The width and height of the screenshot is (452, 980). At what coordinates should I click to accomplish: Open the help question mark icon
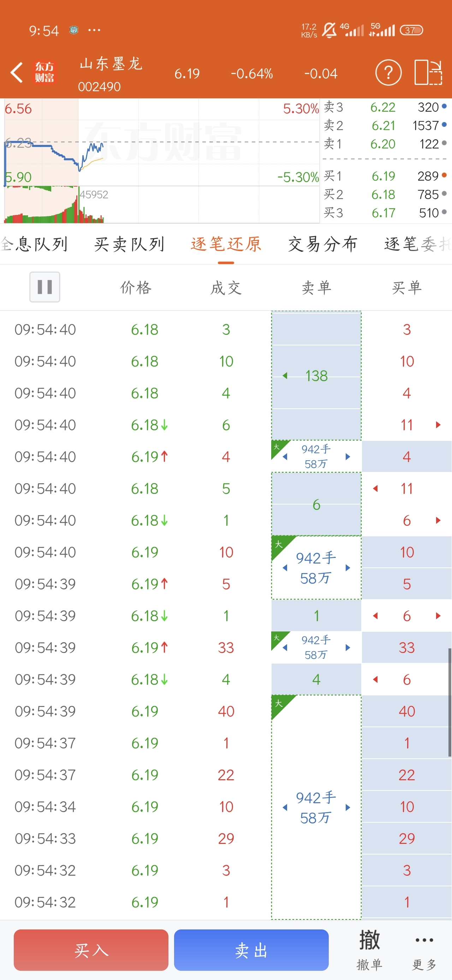point(388,72)
